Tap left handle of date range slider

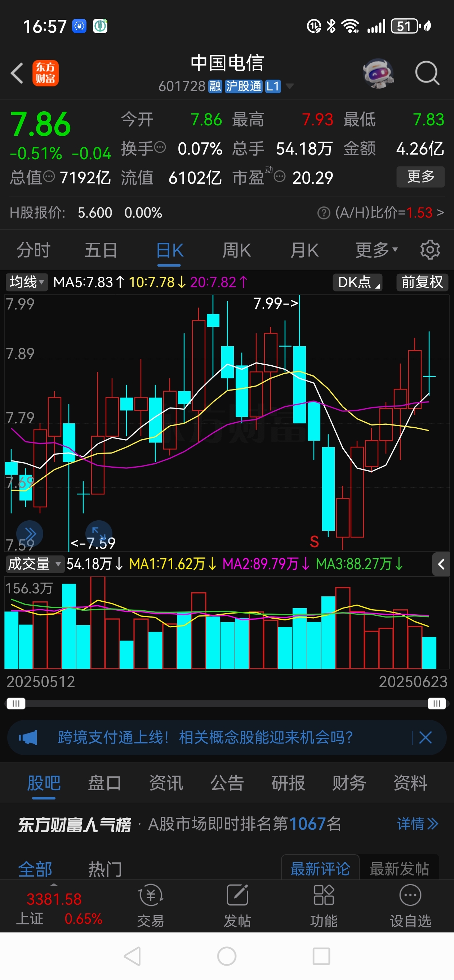[15, 703]
